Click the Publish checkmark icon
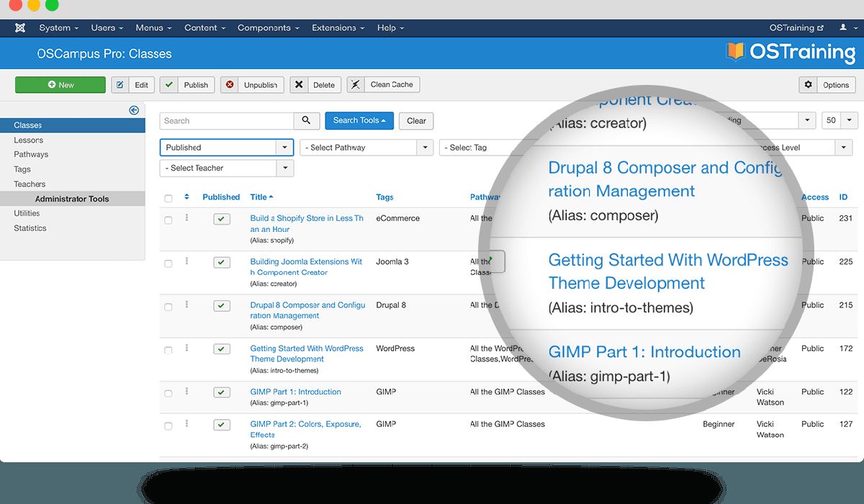 coord(168,85)
